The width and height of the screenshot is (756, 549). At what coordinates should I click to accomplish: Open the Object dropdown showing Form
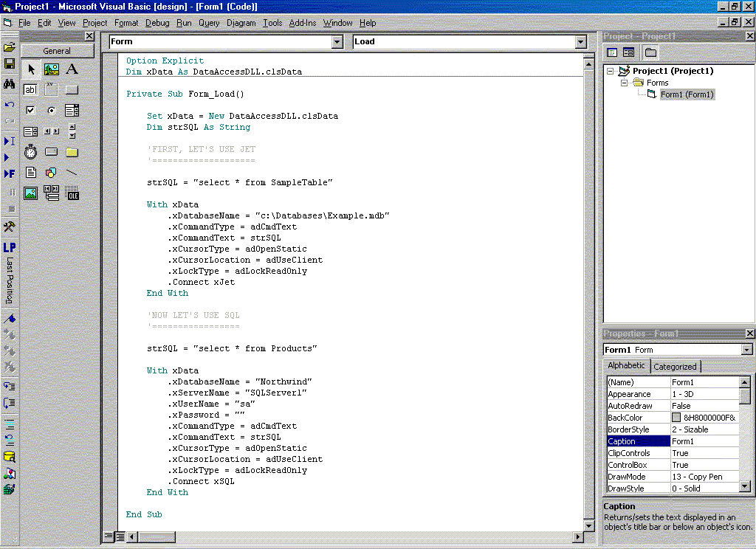pos(337,42)
